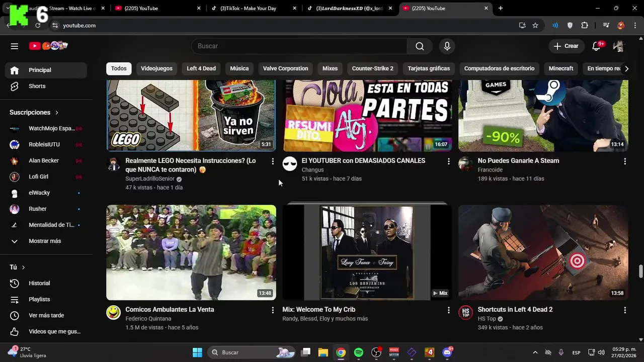Click the magnifier search button

tap(420, 46)
